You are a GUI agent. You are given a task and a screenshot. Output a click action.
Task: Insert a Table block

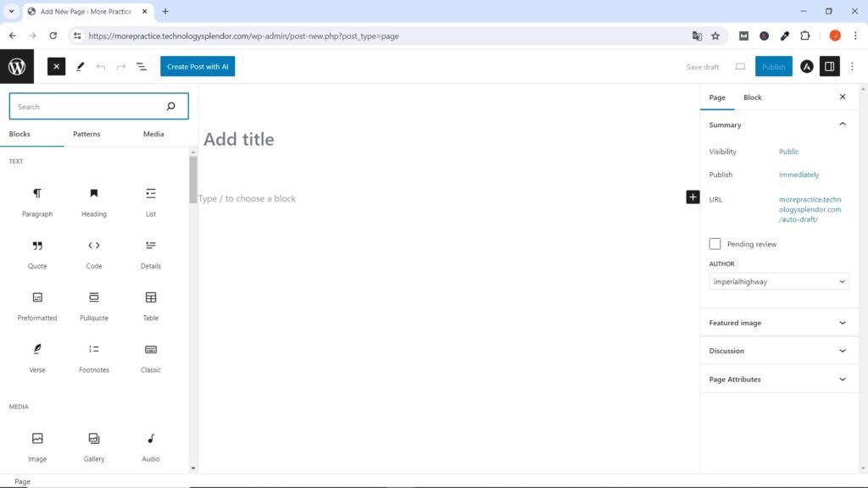[151, 305]
